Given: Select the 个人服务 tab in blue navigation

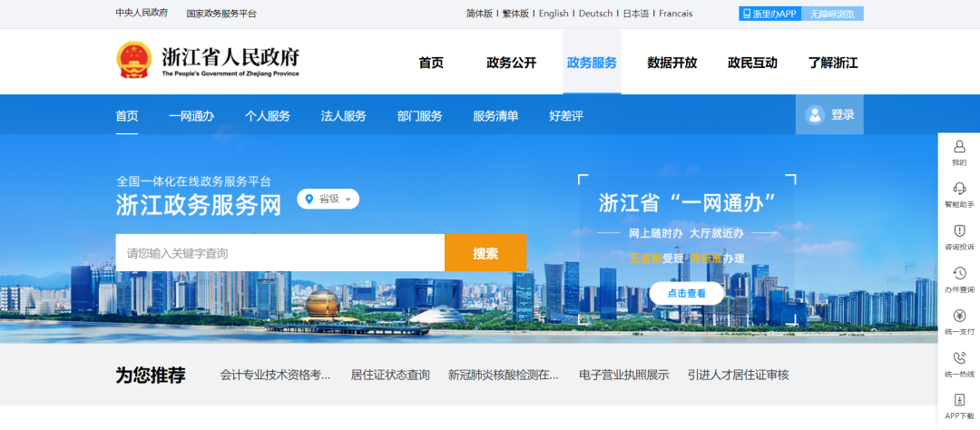Looking at the screenshot, I should (x=268, y=116).
